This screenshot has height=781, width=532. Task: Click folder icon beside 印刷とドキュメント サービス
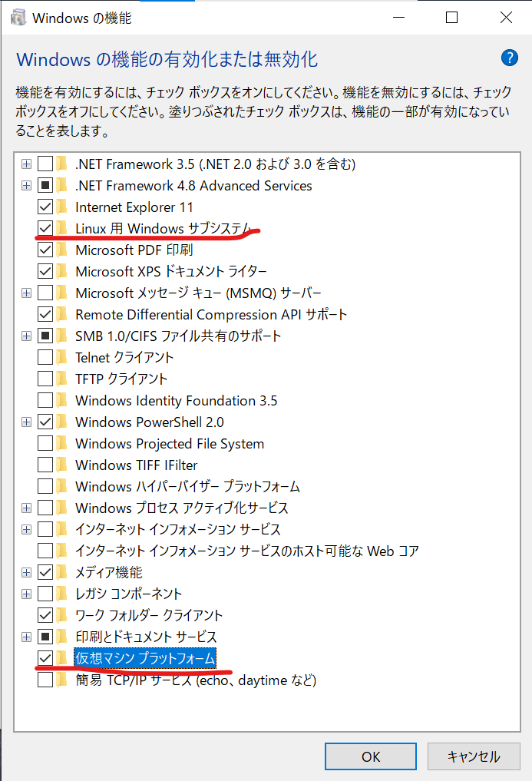(61, 637)
